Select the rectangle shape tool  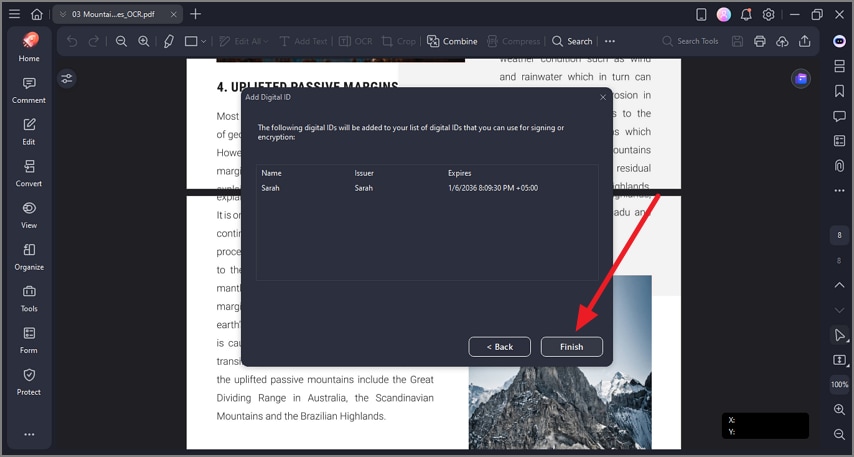[191, 41]
